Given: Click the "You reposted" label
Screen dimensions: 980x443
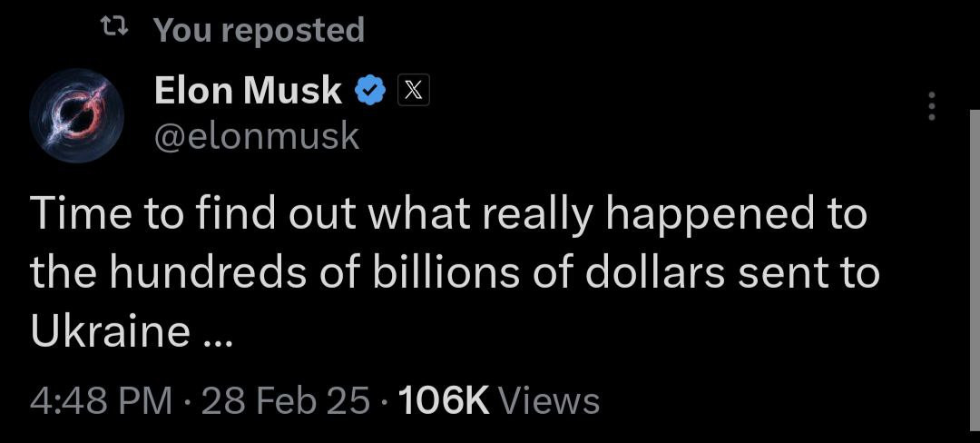Looking at the screenshot, I should (259, 30).
